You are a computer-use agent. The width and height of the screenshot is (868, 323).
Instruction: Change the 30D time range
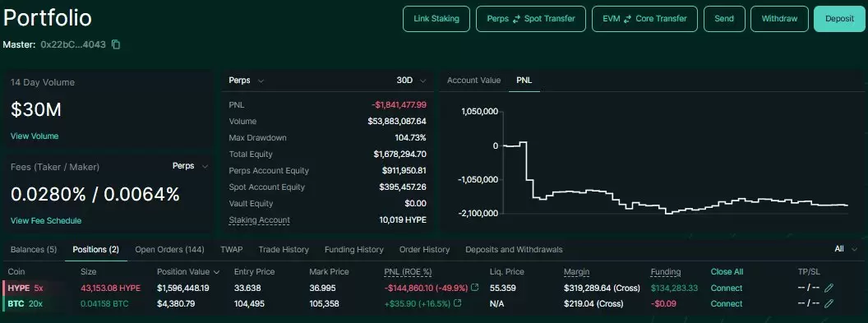tap(411, 81)
